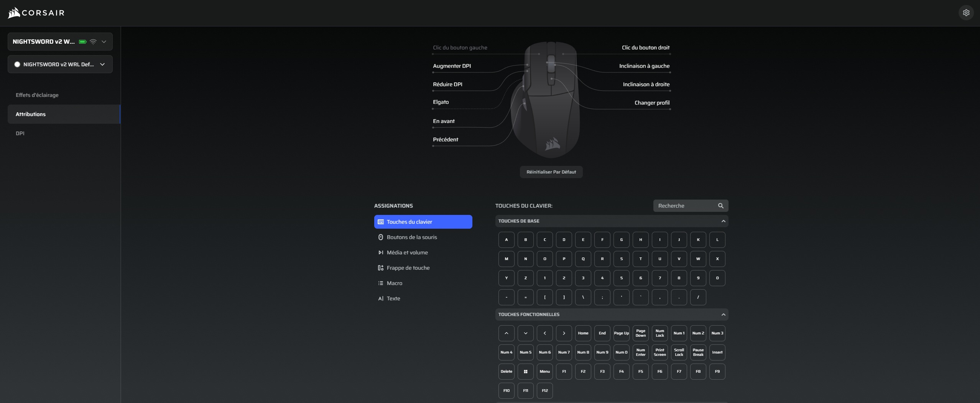Choose the Num Enter key

641,352
